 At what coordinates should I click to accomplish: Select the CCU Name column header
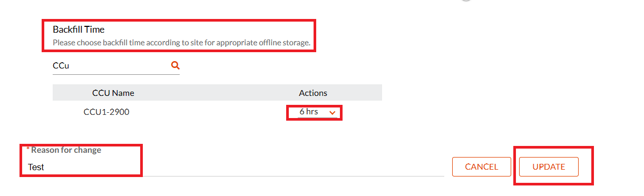tap(113, 93)
